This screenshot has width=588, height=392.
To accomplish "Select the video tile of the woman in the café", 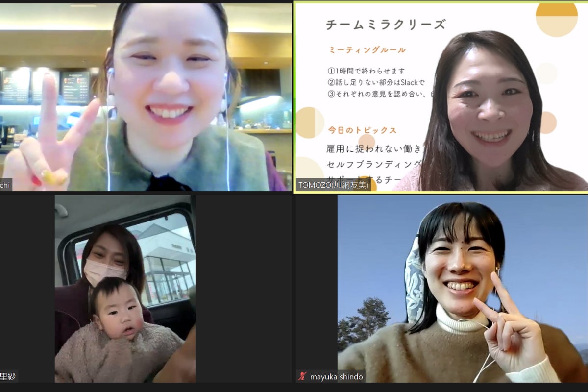I will [x=146, y=97].
